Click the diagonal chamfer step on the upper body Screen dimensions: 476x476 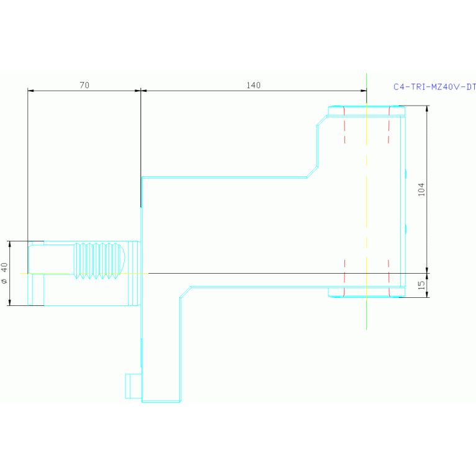312,173
